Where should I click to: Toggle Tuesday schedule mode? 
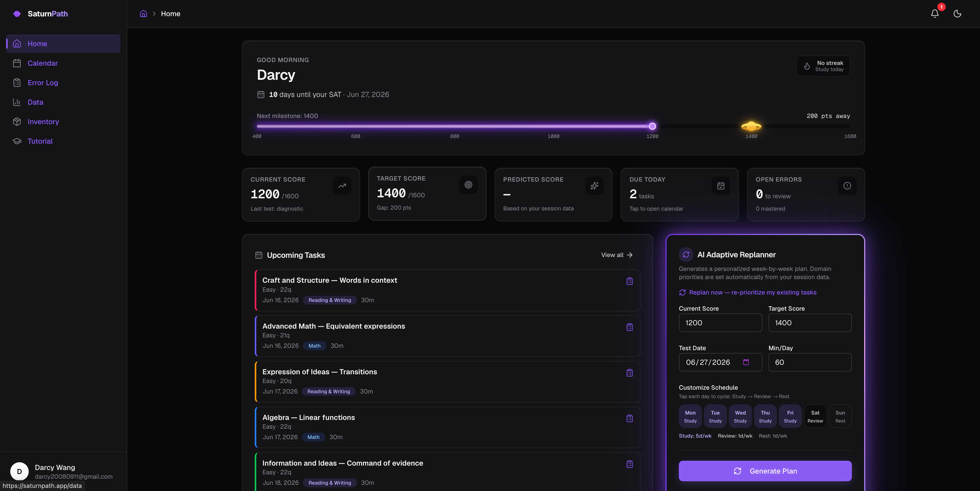coord(715,416)
